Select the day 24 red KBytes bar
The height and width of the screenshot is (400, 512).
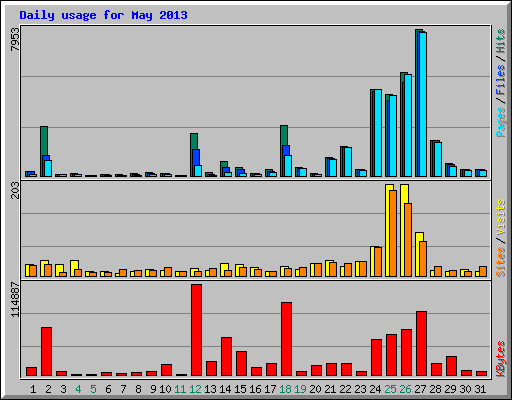376,357
